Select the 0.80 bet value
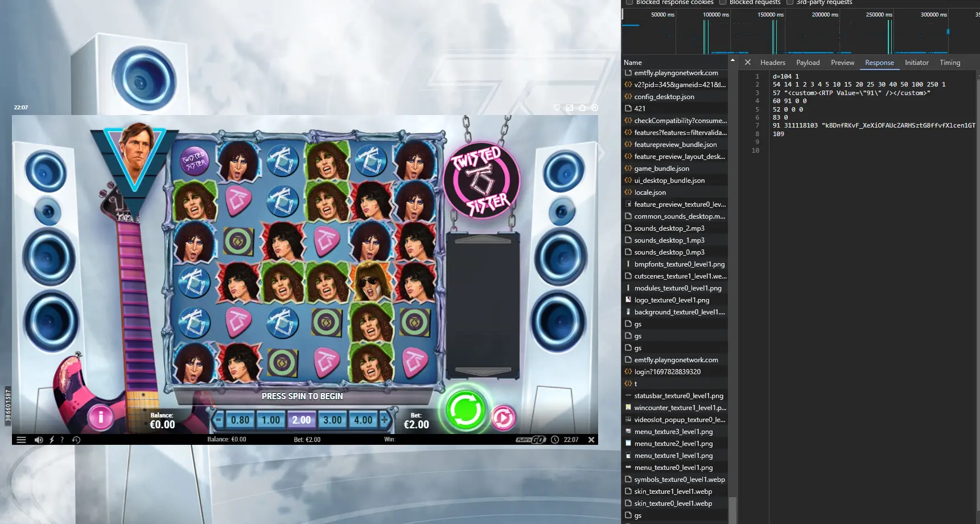The width and height of the screenshot is (980, 524). (x=240, y=420)
